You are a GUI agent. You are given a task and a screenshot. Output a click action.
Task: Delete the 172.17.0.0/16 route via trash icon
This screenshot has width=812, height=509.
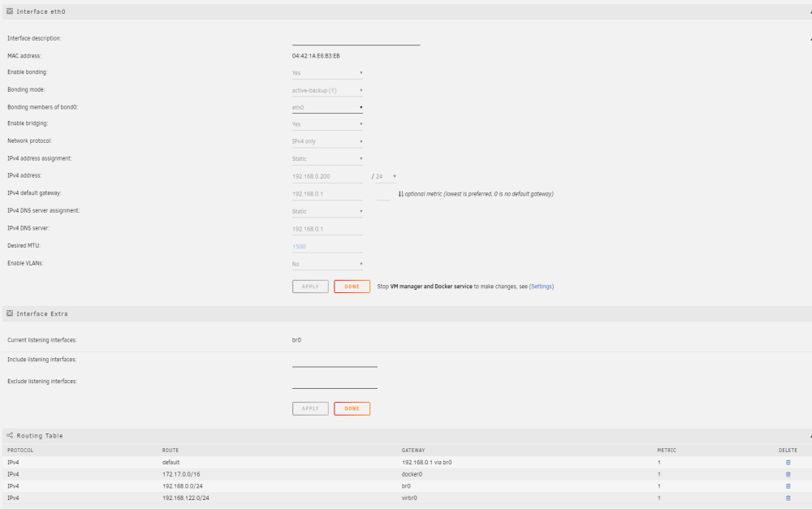pos(788,474)
